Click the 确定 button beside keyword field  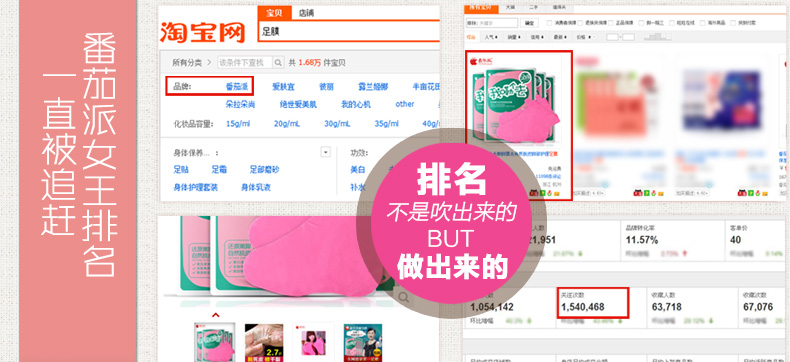529,23
